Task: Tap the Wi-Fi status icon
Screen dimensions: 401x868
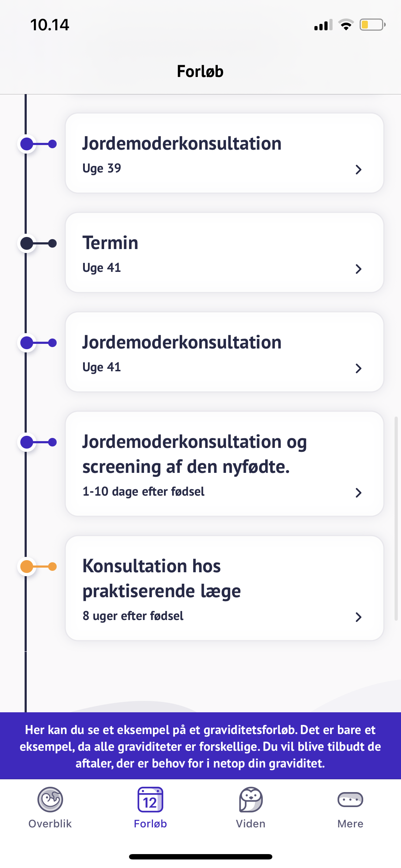Action: [346, 25]
